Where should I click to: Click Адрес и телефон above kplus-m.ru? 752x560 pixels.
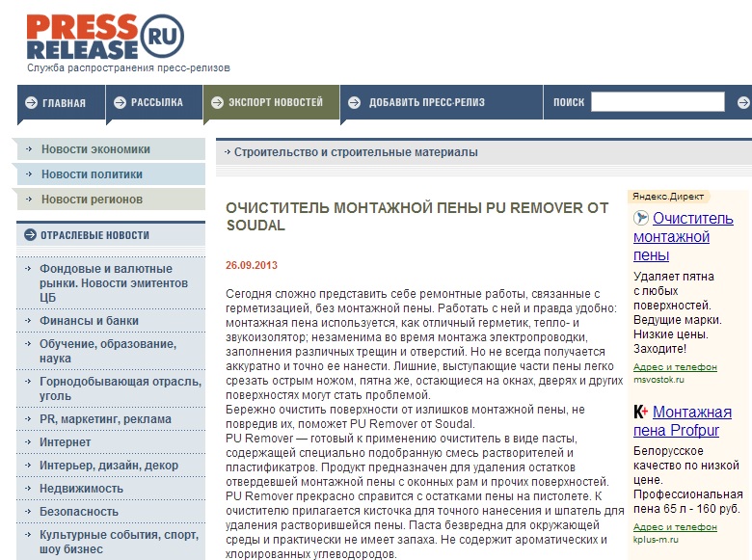pos(675,527)
